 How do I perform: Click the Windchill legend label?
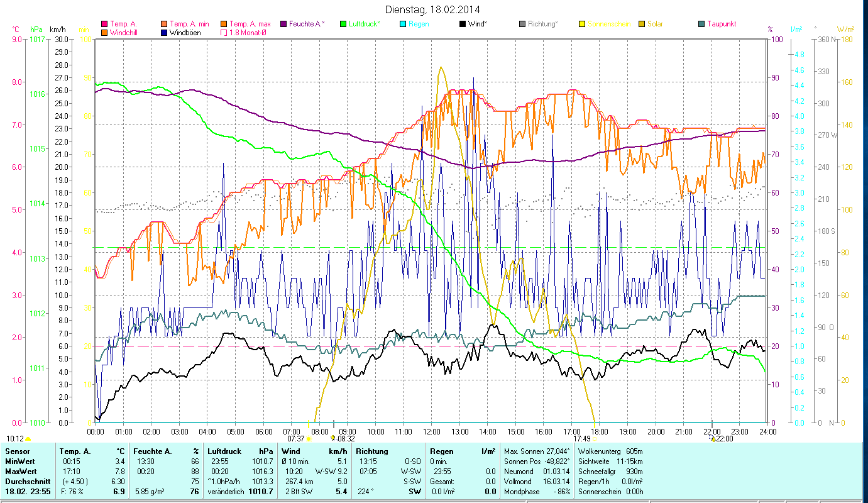[125, 33]
